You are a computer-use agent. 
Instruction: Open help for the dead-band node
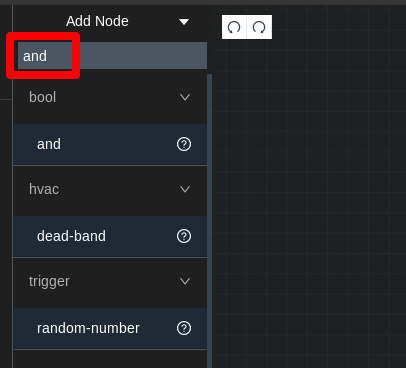(184, 236)
